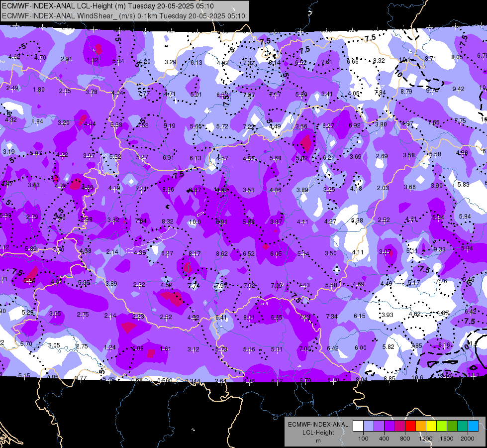Click the wind shear value 7.00
The width and height of the screenshot is (487, 448).
(305, 349)
